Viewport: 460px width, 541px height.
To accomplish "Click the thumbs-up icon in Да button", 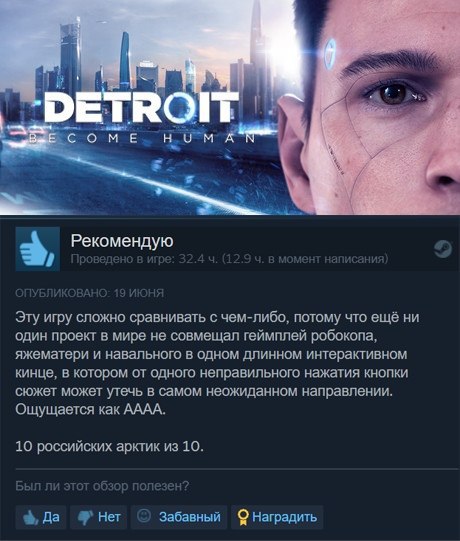I will coord(30,517).
